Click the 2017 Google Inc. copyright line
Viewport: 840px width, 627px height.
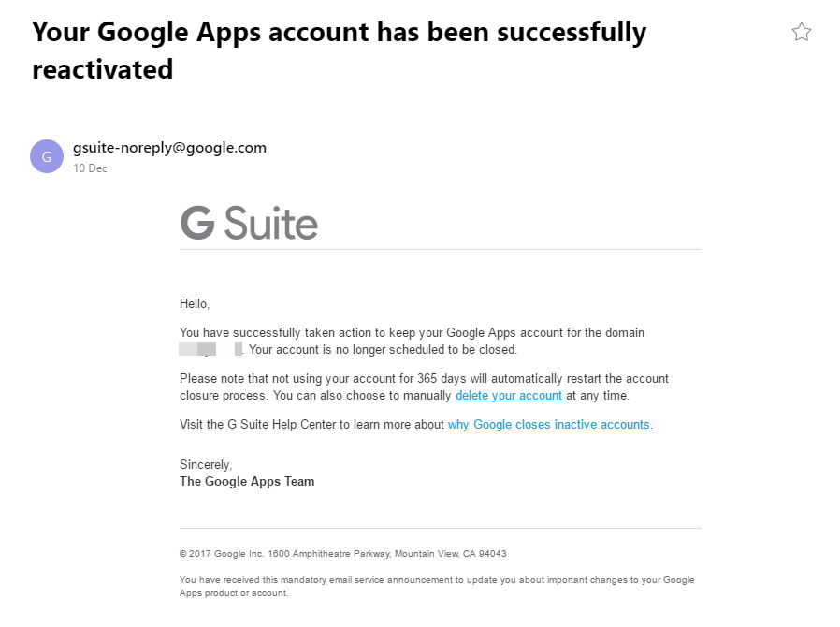343,554
